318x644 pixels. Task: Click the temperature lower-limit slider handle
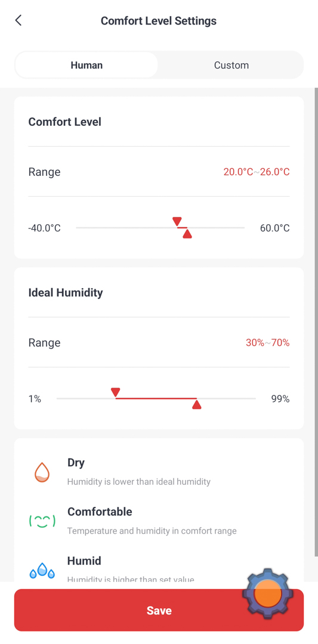click(177, 222)
